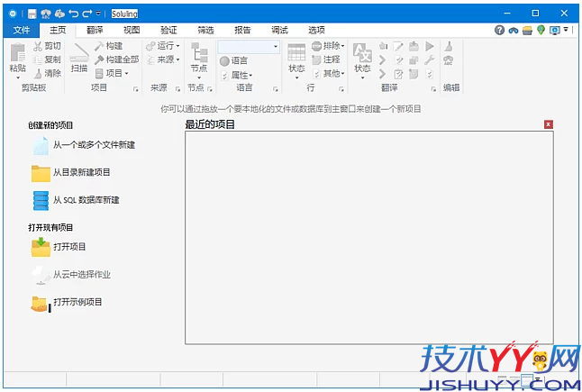Open the language combo box
The width and height of the screenshot is (582, 392).
pyautogui.click(x=249, y=46)
